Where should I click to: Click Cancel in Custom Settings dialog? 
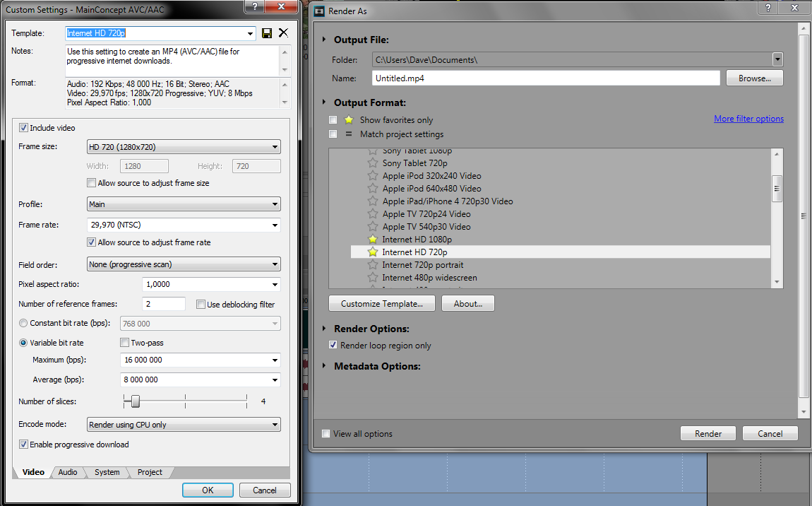pos(264,490)
